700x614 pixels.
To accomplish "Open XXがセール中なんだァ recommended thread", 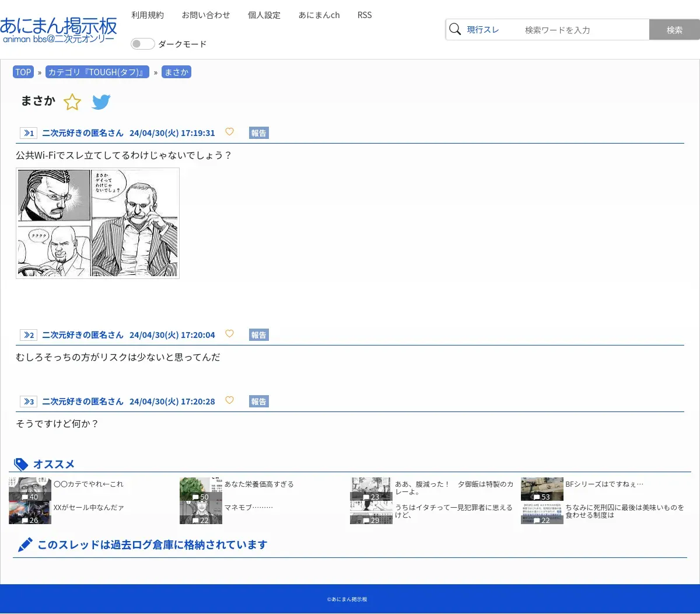I will pos(89,508).
